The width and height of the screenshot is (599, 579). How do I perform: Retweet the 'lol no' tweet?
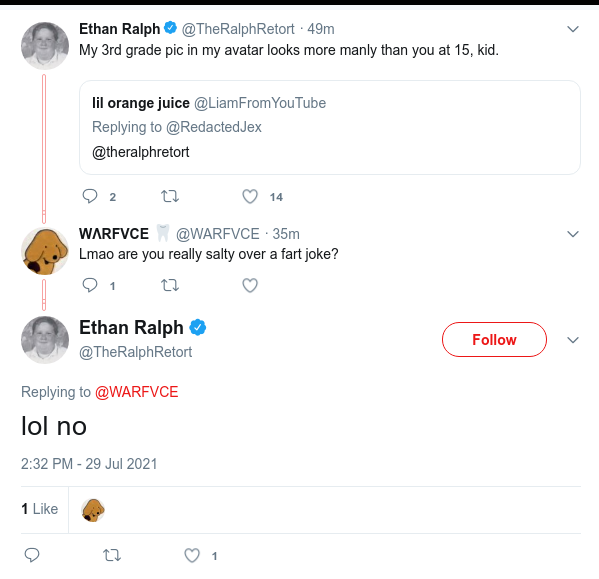click(112, 555)
